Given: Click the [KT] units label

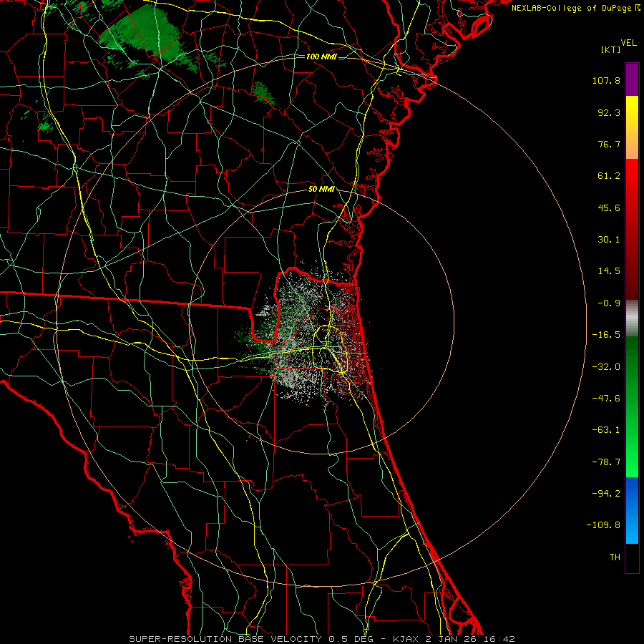Looking at the screenshot, I should (x=611, y=50).
